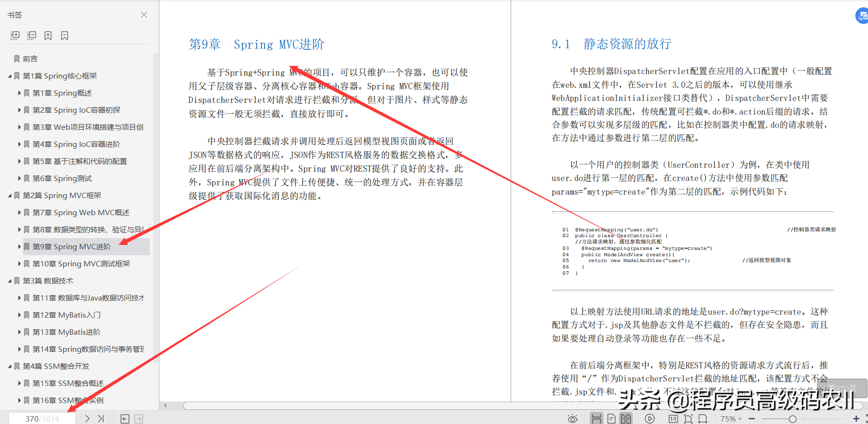Click the collapse all bookmarks icon

coord(32,36)
